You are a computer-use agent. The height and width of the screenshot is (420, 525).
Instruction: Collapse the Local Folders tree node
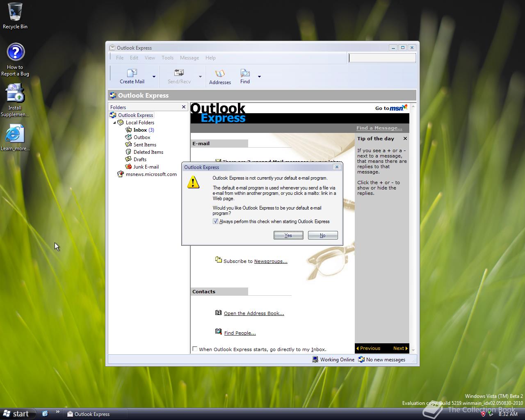point(114,123)
